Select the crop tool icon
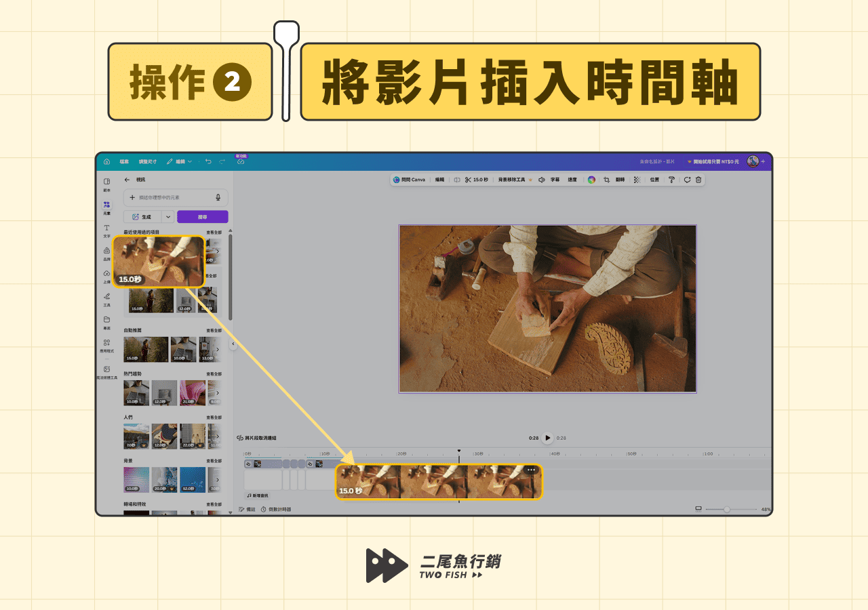This screenshot has width=868, height=610. point(607,180)
